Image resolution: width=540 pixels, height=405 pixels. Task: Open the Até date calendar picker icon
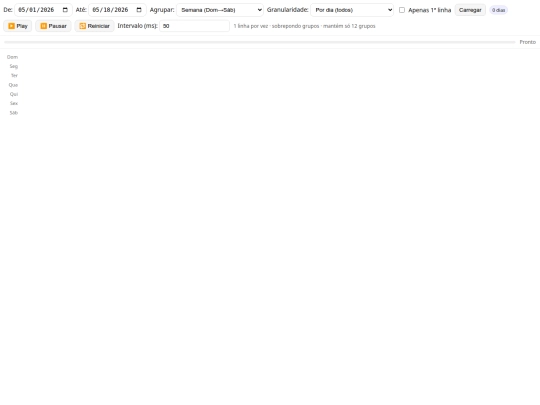[x=139, y=10]
